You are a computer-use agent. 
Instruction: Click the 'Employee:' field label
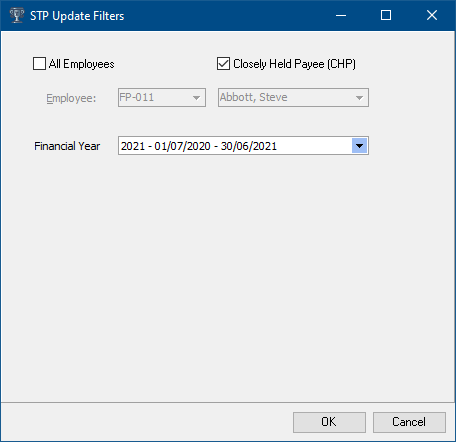tap(71, 98)
